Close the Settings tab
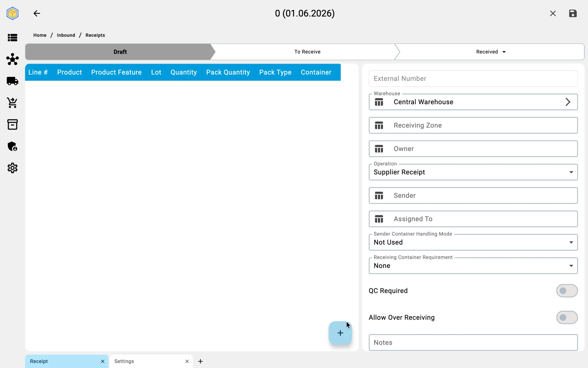Image resolution: width=588 pixels, height=368 pixels. [187, 361]
